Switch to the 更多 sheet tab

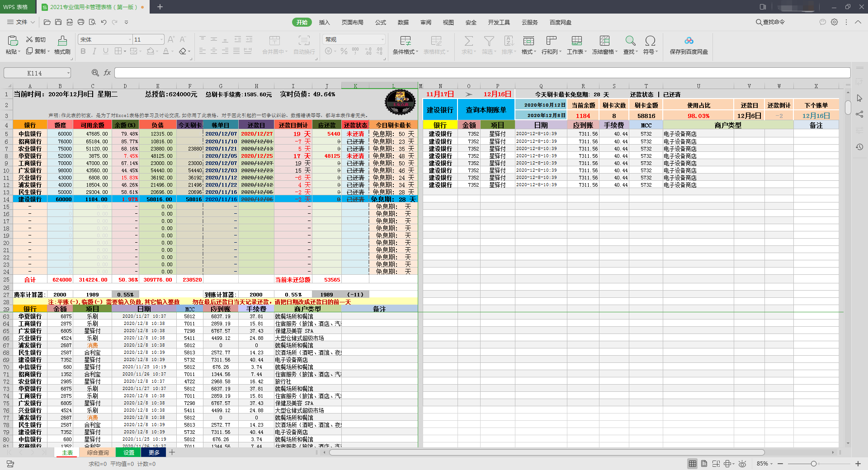point(154,452)
